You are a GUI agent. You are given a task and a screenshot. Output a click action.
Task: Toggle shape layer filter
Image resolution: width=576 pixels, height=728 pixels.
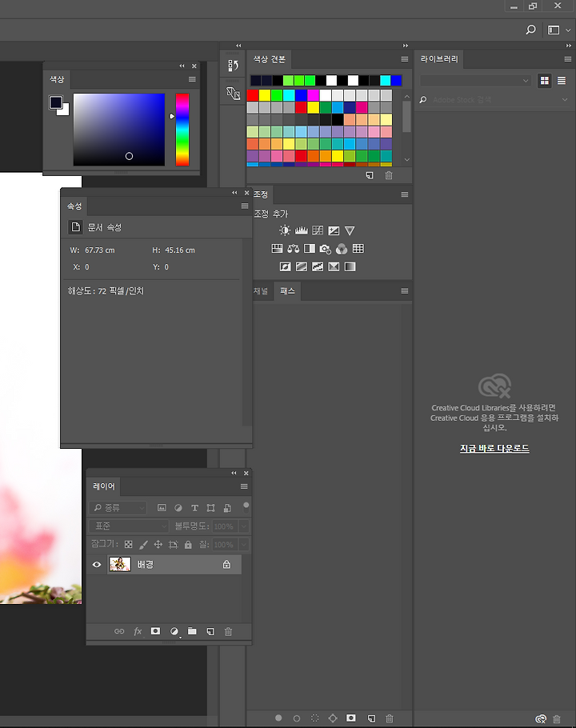coord(210,508)
